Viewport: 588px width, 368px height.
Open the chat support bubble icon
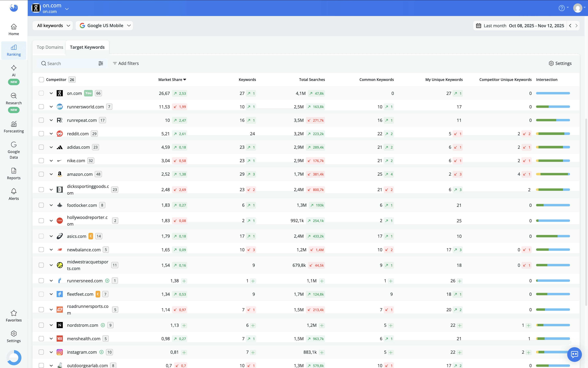pyautogui.click(x=574, y=354)
